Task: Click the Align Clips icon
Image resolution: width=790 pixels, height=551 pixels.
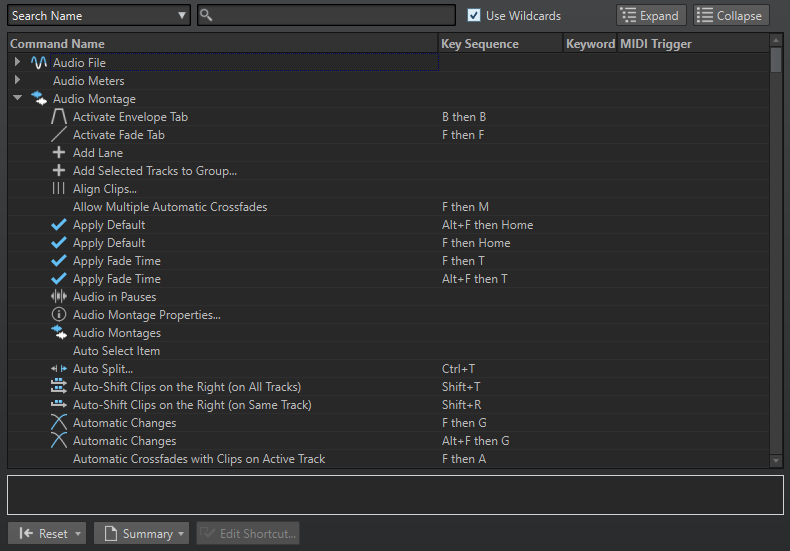Action: coord(59,189)
